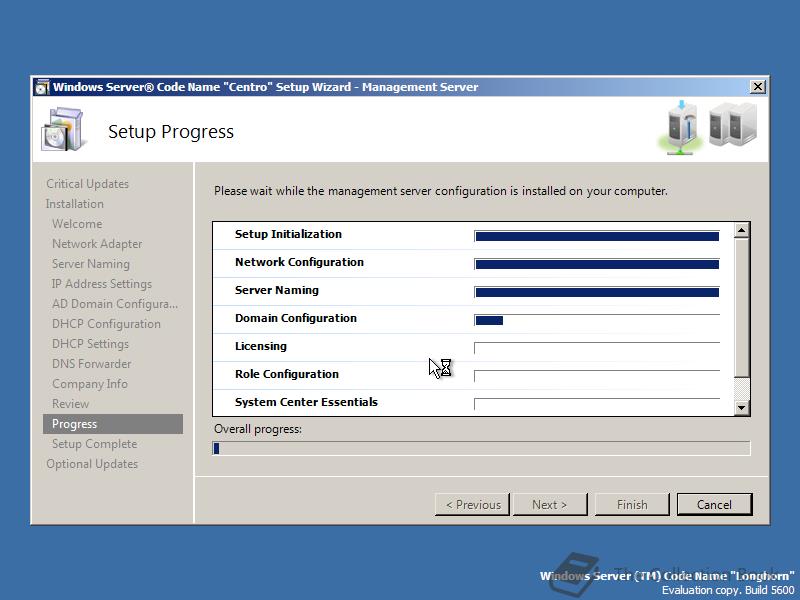The height and width of the screenshot is (600, 800).
Task: Select DHCP Settings step
Action: [90, 344]
